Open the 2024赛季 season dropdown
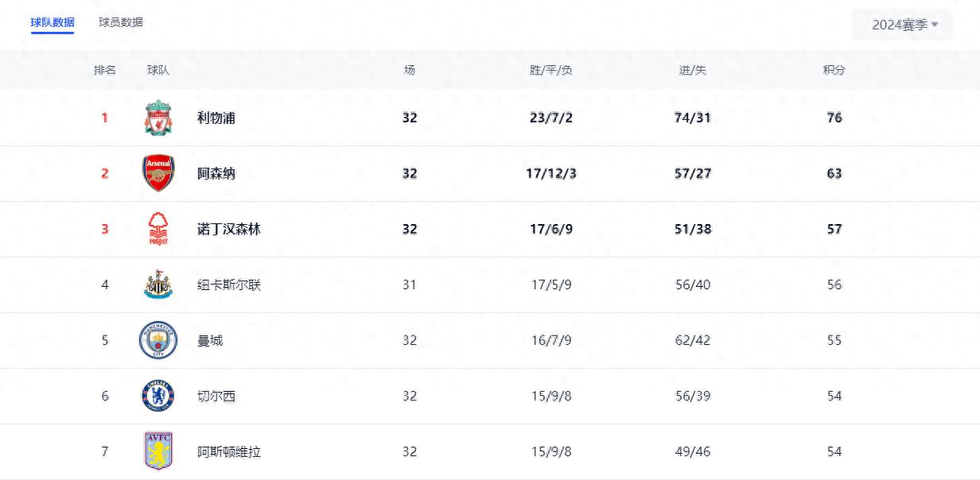 point(902,25)
